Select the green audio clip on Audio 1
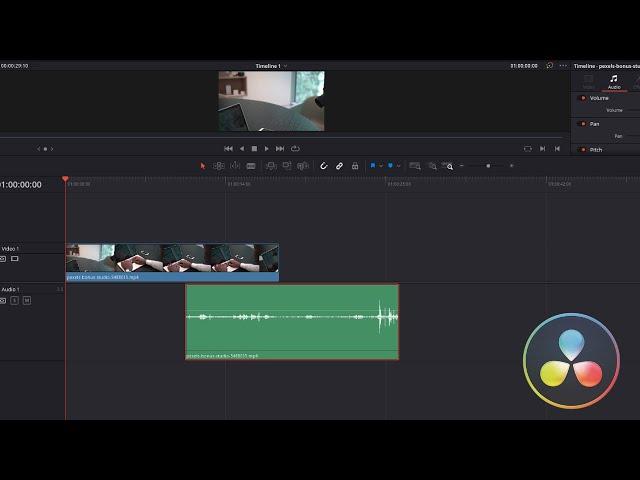640x480 pixels. [292, 322]
